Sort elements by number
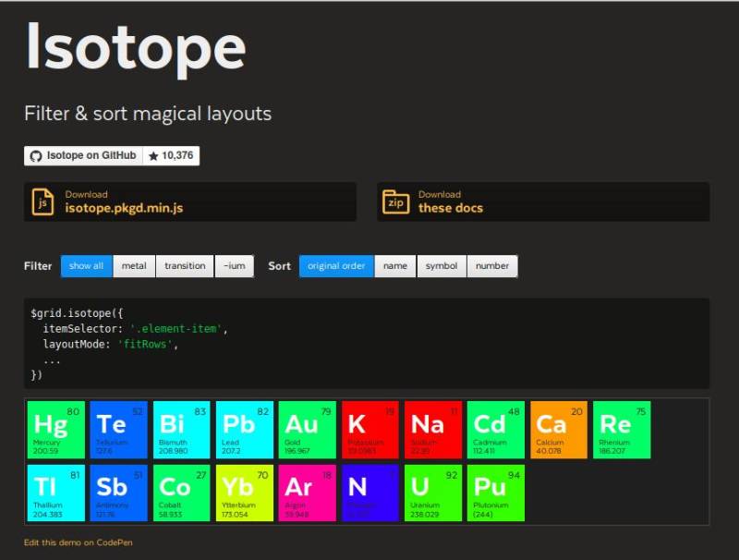Image resolution: width=739 pixels, height=560 pixels. tap(492, 266)
